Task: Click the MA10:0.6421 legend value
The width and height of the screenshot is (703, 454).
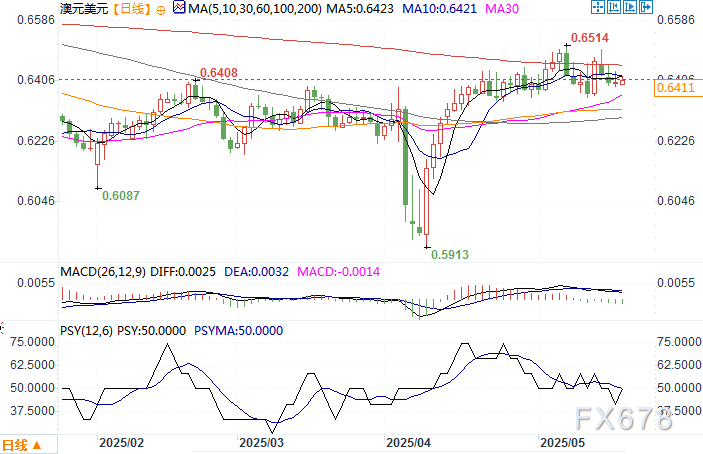Action: click(x=439, y=9)
